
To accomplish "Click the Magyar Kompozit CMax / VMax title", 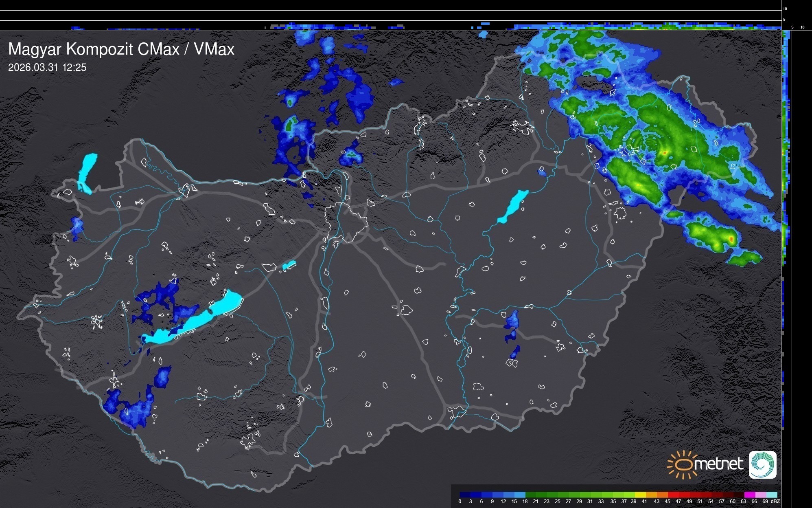I will pyautogui.click(x=121, y=49).
